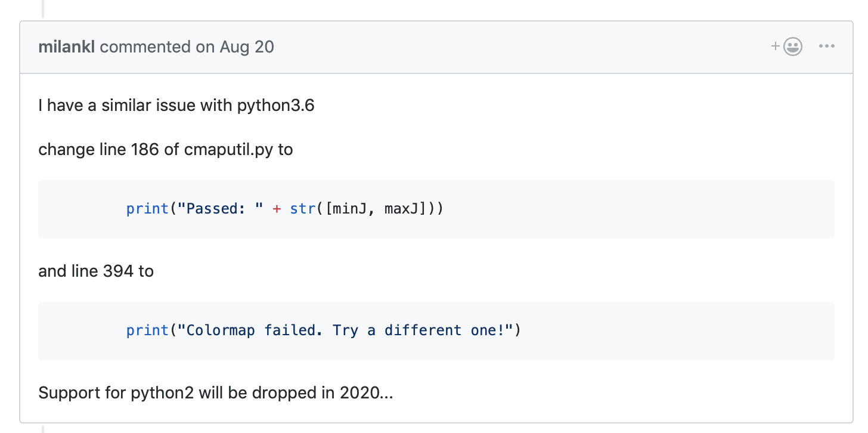Click the "and line 394 to" text
The height and width of the screenshot is (433, 868).
pos(96,271)
